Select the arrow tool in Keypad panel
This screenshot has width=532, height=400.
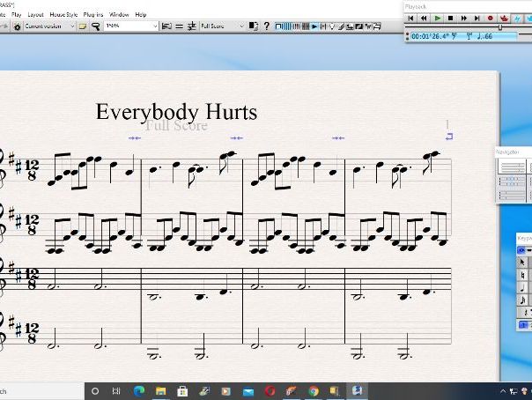[522, 262]
